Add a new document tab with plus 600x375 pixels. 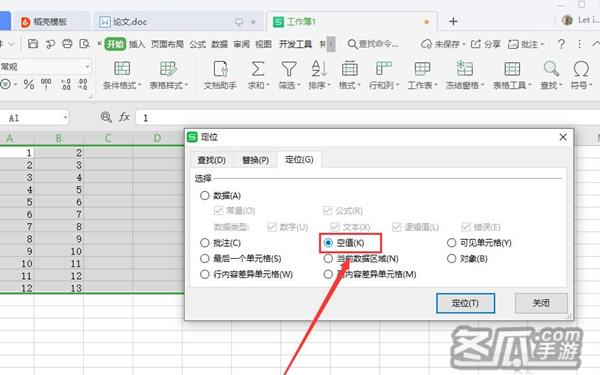(453, 21)
